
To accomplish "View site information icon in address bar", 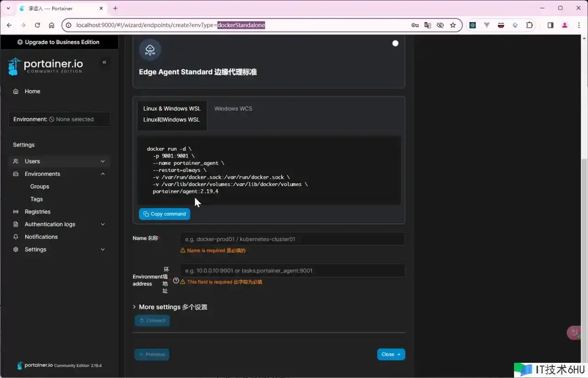I will coord(69,25).
